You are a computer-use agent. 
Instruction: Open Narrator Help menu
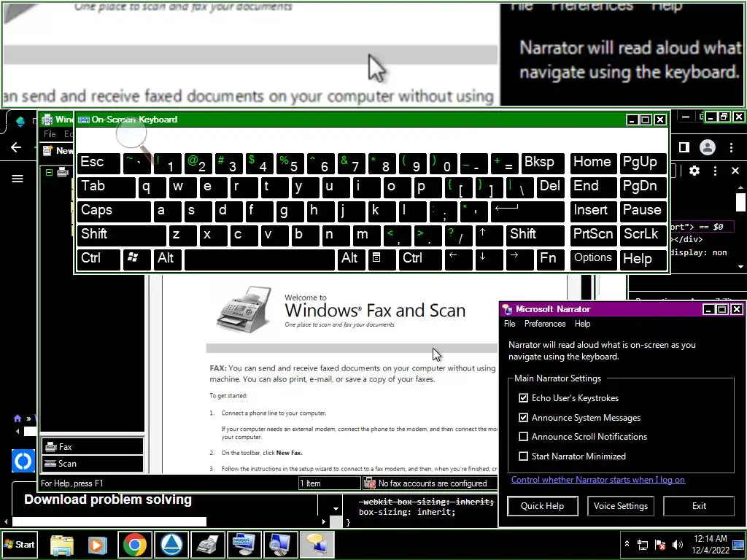coord(582,324)
